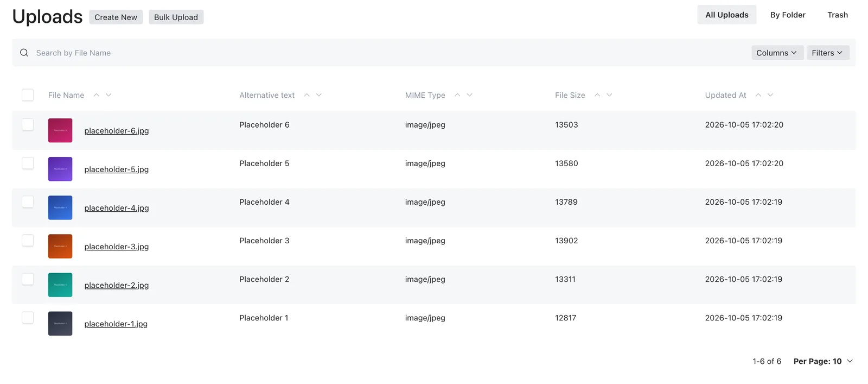Click the dark gray placeholder-1 thumbnail
868x384 pixels.
(x=60, y=323)
